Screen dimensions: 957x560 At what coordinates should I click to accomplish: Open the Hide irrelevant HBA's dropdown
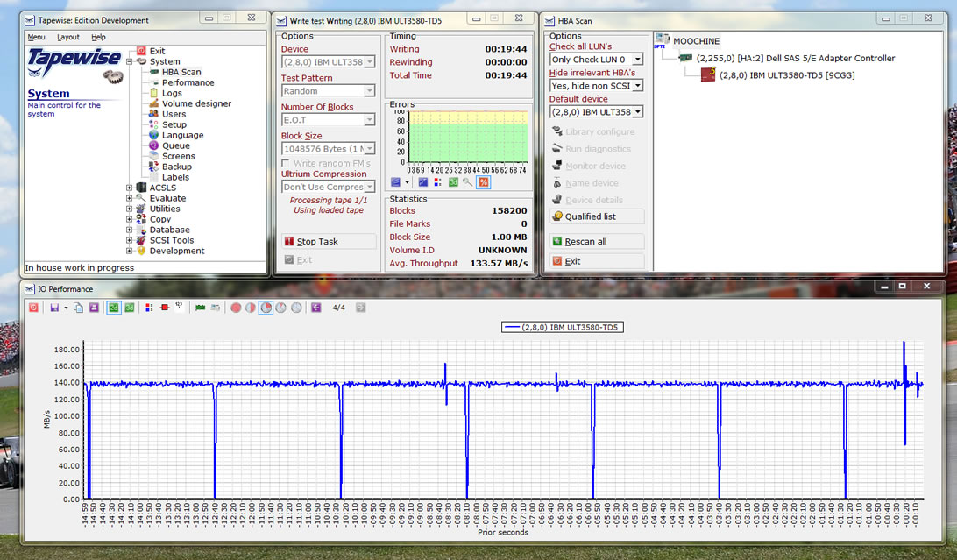click(x=637, y=86)
